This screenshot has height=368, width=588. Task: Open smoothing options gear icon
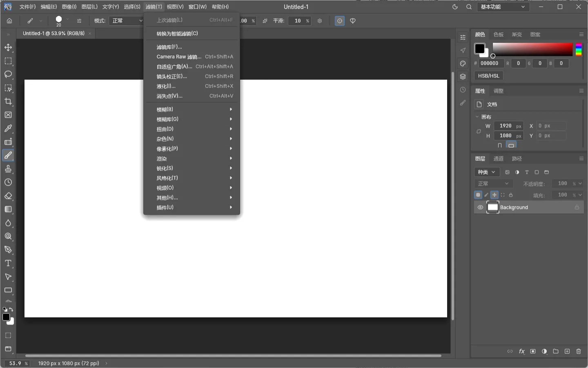click(x=320, y=21)
